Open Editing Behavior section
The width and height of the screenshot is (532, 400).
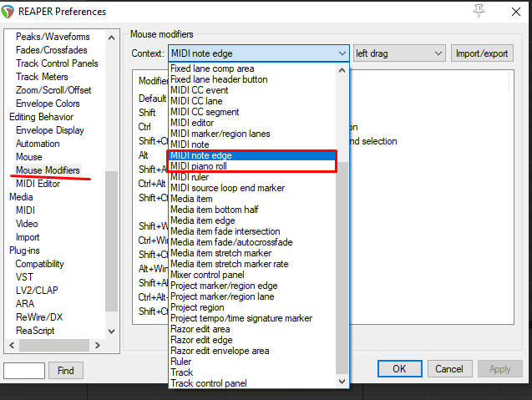(41, 117)
